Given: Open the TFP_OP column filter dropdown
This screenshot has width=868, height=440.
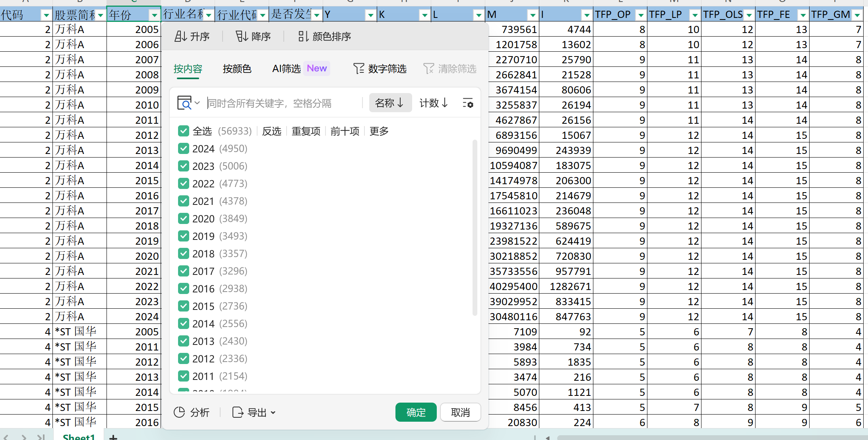Looking at the screenshot, I should tap(641, 16).
